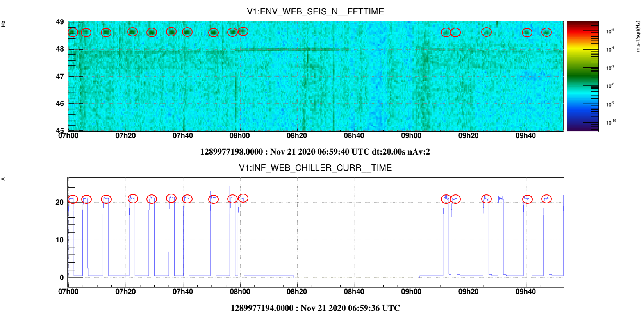The width and height of the screenshot is (644, 315).
Task: Click the V1:ENV_WEB_SEIS_N__FFTTIME plot title
Action: tap(315, 12)
